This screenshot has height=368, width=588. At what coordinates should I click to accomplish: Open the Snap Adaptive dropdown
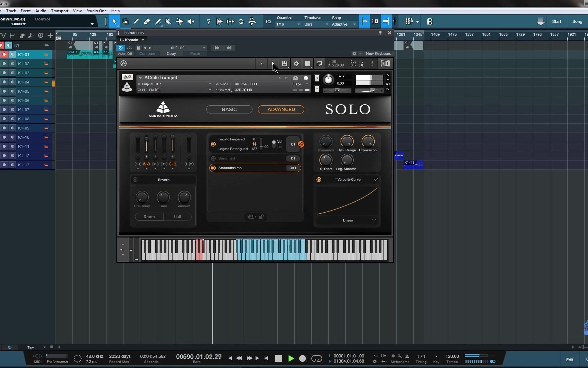pyautogui.click(x=344, y=24)
